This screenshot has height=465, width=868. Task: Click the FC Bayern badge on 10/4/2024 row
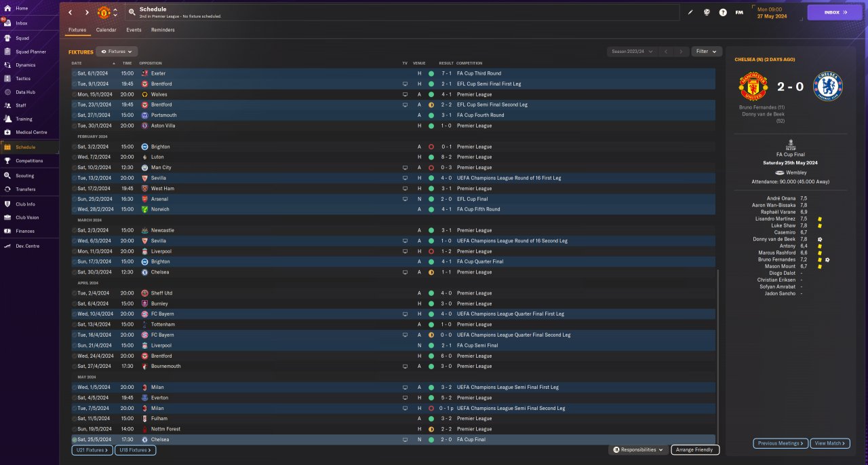144,314
